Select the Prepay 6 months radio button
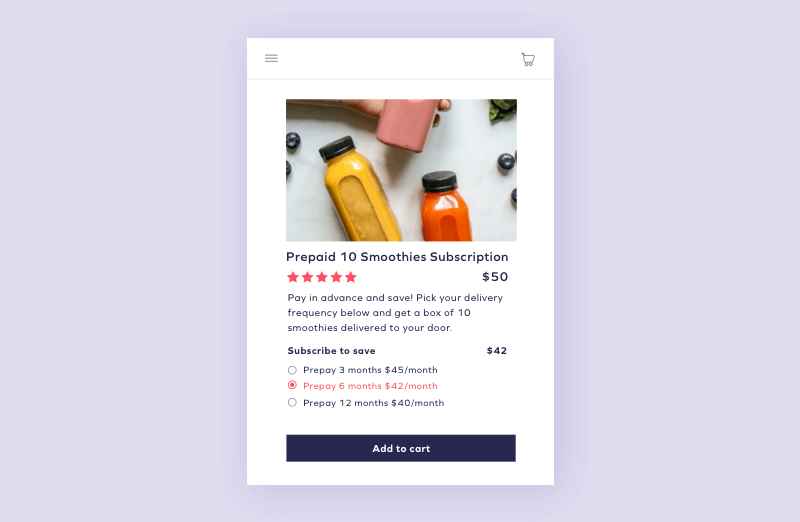Viewport: 800px width, 522px height. 292,385
